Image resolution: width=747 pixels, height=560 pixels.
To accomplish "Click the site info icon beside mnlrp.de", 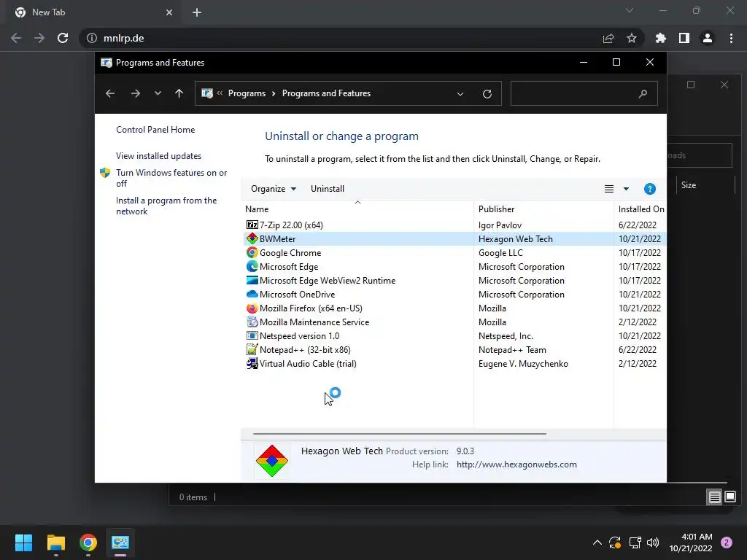I will [92, 38].
